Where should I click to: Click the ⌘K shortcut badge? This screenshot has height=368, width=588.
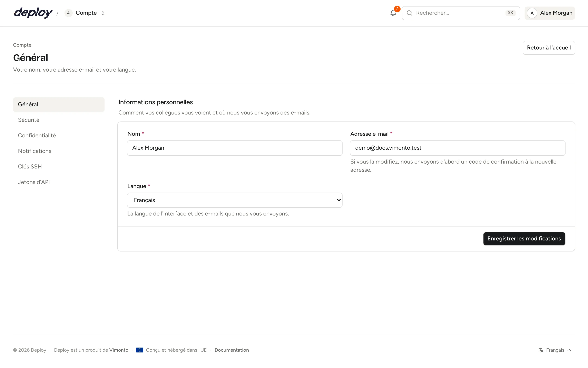510,13
